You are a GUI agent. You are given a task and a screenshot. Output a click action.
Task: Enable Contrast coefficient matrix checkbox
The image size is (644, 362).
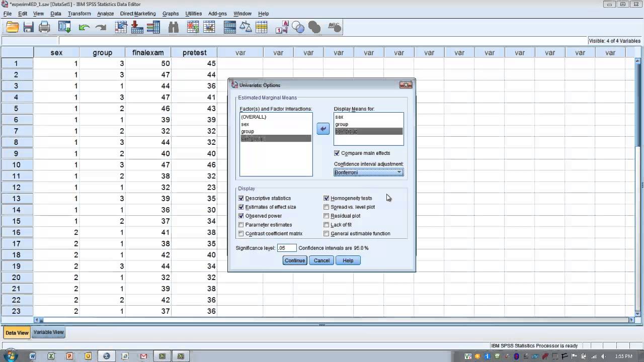[x=241, y=234]
